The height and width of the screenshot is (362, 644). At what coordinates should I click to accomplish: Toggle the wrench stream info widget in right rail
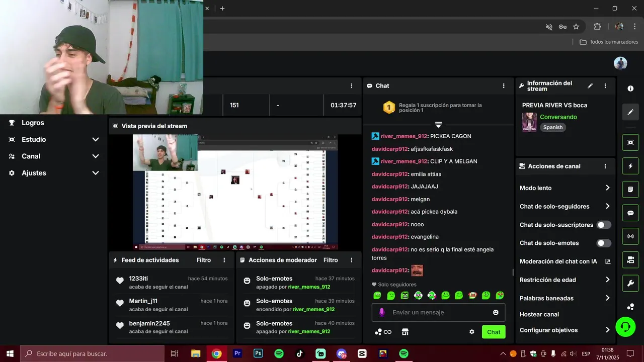(630, 283)
